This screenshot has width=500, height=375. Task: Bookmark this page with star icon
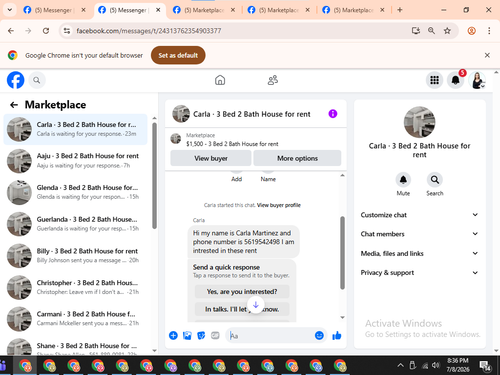pos(447,31)
